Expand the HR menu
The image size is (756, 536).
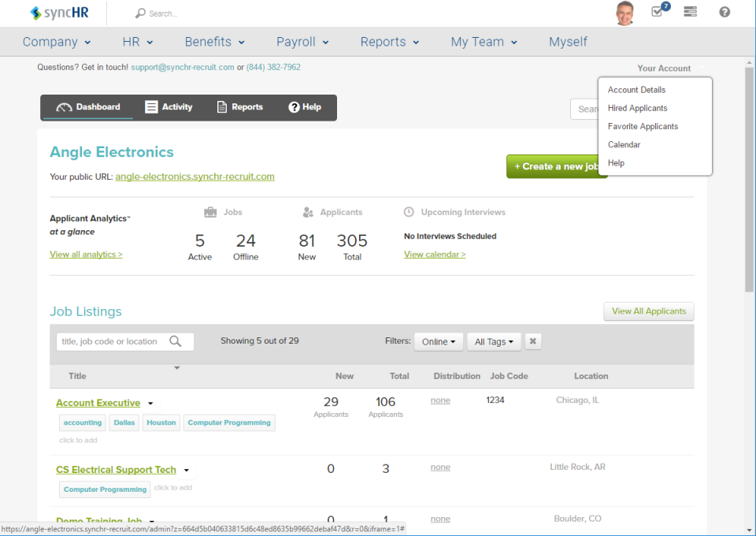(x=137, y=42)
